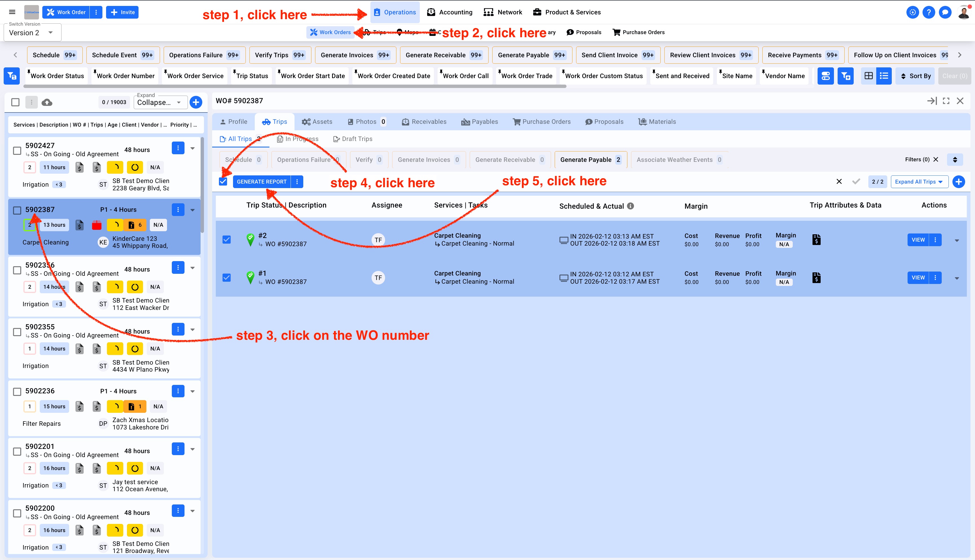Image resolution: width=975 pixels, height=560 pixels.
Task: Toggle the select-all trips checkbox
Action: (x=223, y=182)
